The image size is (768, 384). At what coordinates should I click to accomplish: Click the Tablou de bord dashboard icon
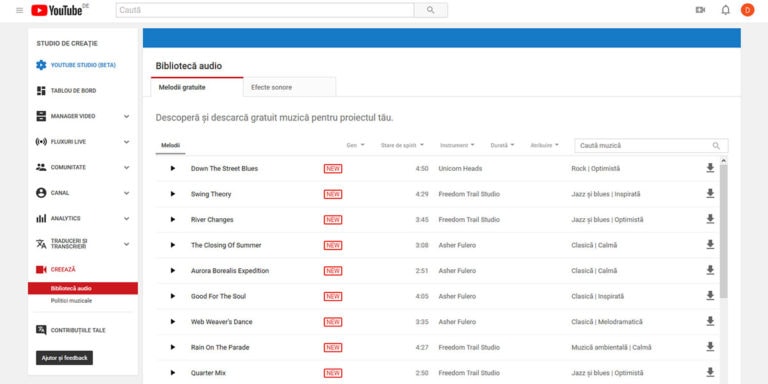[41, 91]
